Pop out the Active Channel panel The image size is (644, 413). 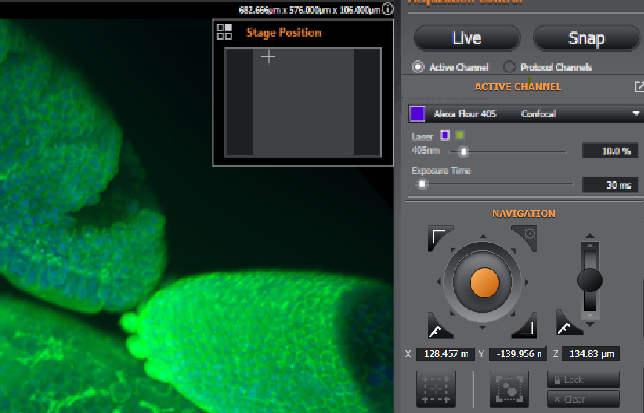point(638,87)
